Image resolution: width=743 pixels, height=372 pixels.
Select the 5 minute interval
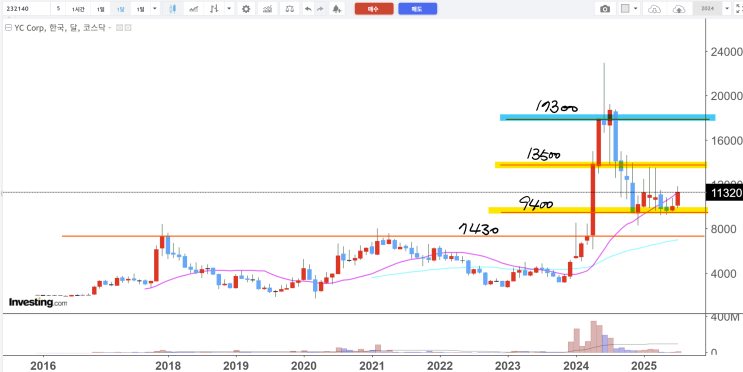pyautogui.click(x=58, y=9)
